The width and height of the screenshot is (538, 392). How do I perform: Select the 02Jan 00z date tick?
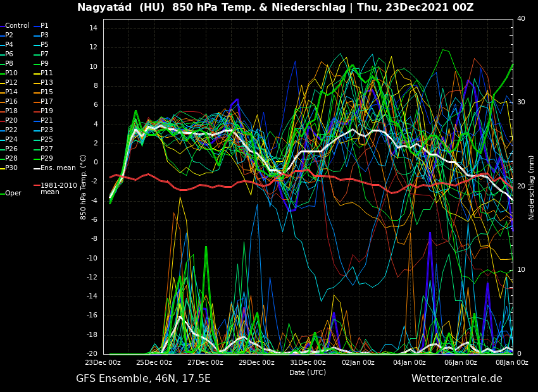(358, 362)
